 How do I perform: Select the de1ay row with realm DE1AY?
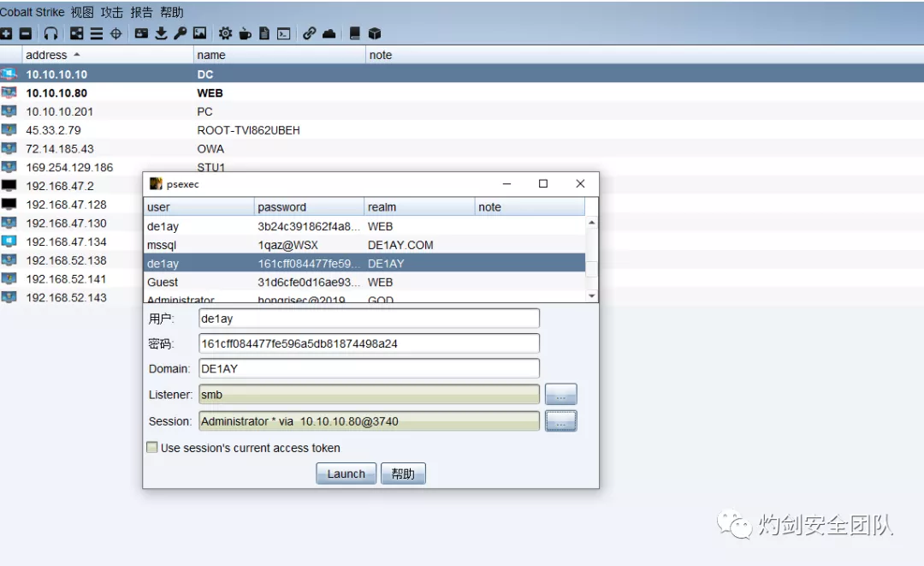(x=364, y=264)
